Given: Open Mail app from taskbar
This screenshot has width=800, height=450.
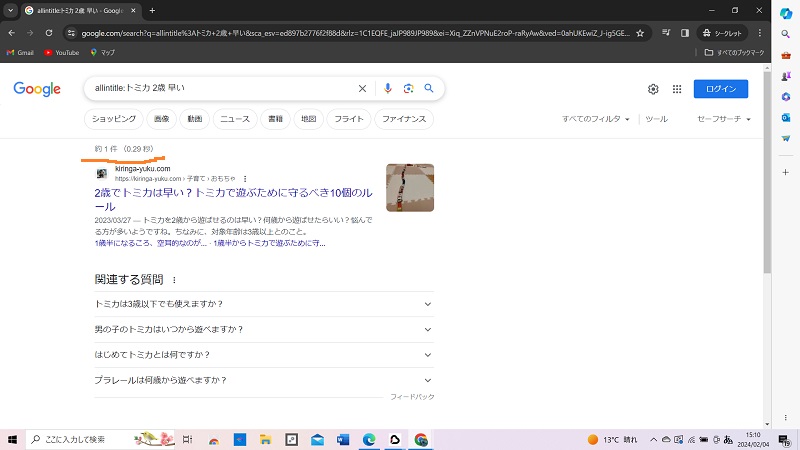Looking at the screenshot, I should (317, 439).
